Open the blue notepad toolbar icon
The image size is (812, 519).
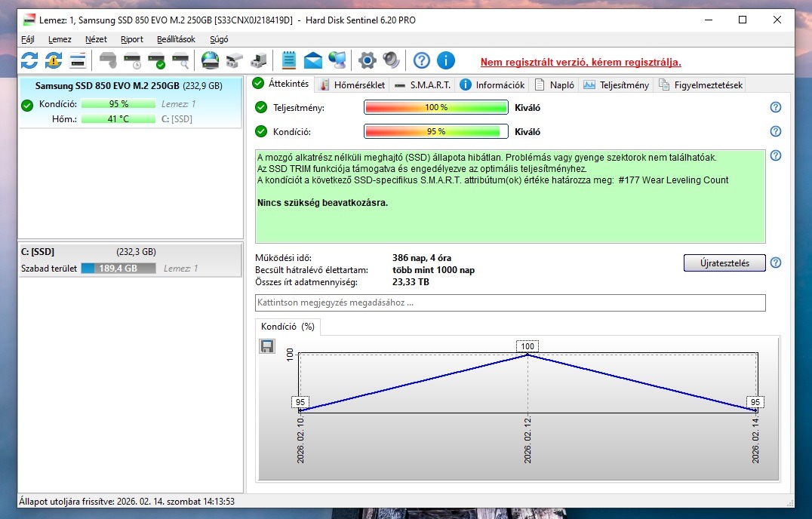[x=288, y=60]
